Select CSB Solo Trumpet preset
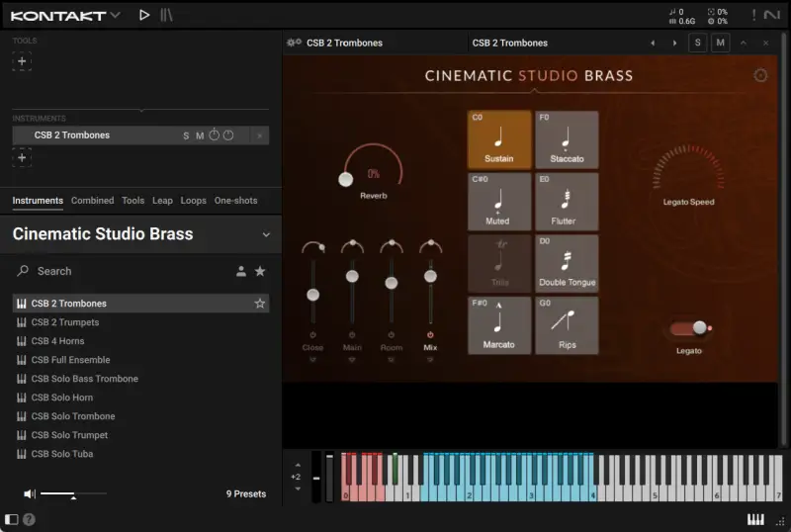Viewport: 791px width, 532px height. [x=140, y=435]
